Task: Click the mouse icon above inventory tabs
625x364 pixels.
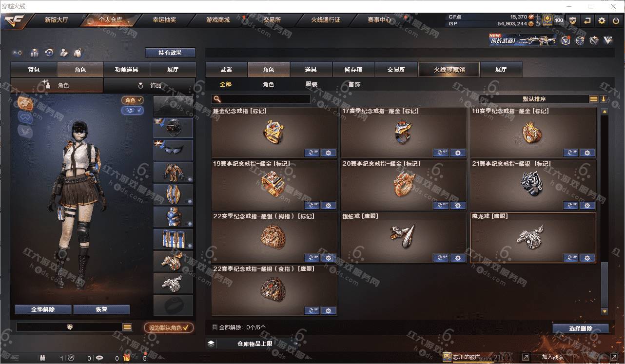Action: 78,53
